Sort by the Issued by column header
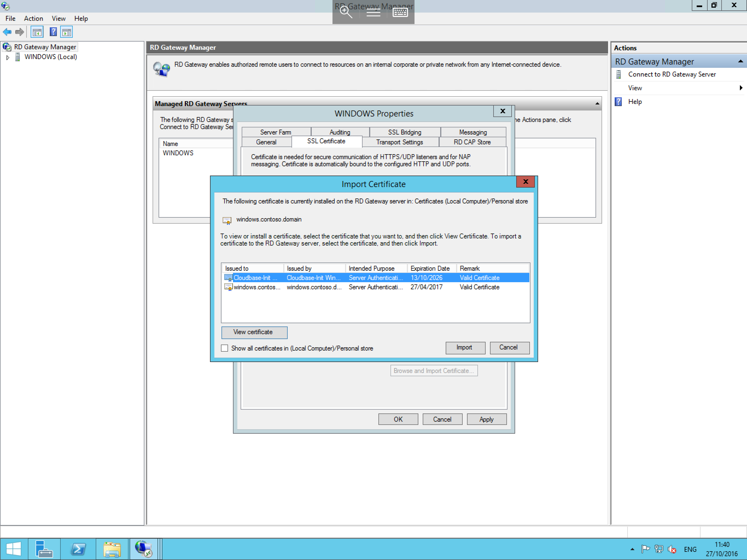This screenshot has height=560, width=747. pyautogui.click(x=314, y=269)
